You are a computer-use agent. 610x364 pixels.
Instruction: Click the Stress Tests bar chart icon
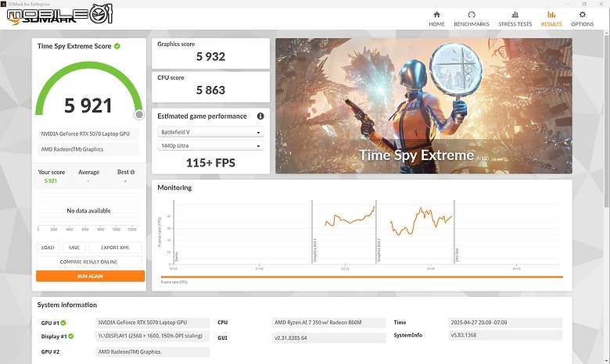coord(515,15)
